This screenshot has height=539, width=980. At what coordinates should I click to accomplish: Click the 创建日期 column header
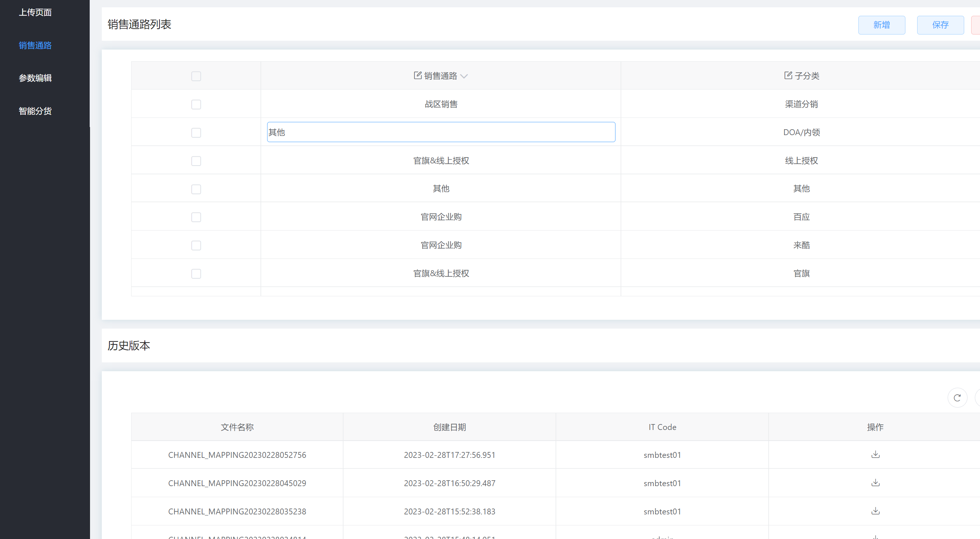[449, 427]
